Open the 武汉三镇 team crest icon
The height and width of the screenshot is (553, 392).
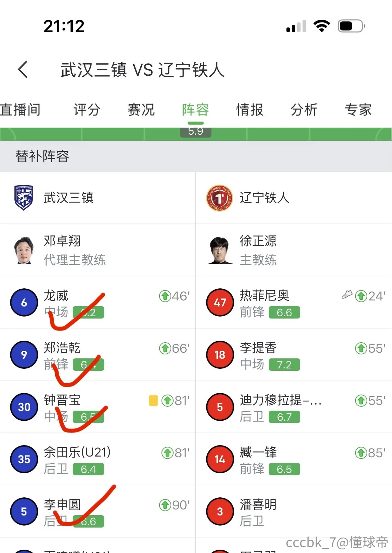coord(23,198)
